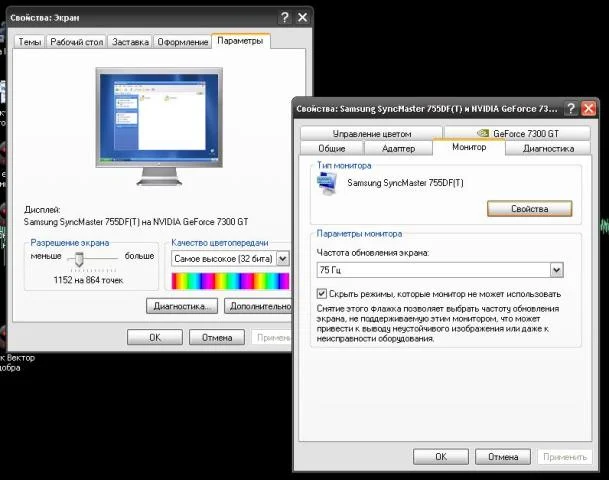Switch to the Диагностика tab
Viewport: 609px width, 480px height.
coord(548,148)
